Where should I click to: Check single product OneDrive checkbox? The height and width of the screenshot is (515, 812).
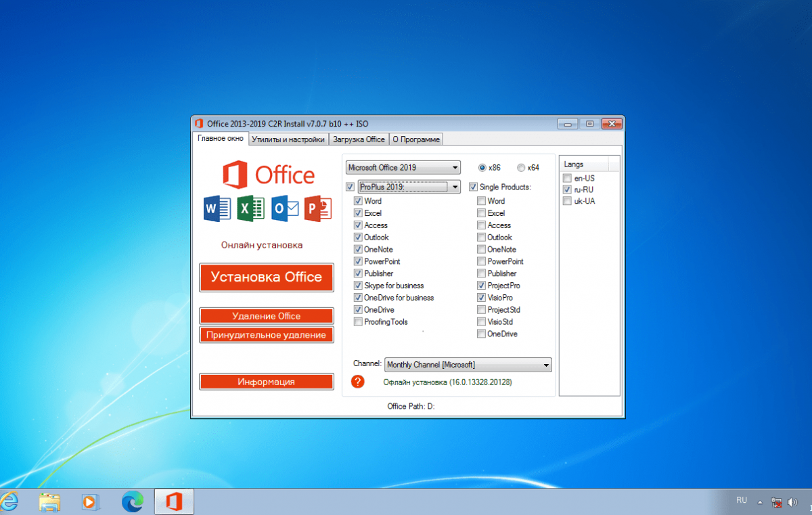pos(481,334)
